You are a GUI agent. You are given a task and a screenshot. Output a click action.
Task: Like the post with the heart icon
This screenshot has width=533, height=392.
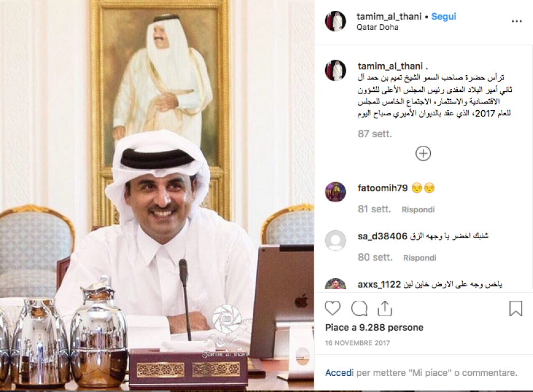point(333,308)
